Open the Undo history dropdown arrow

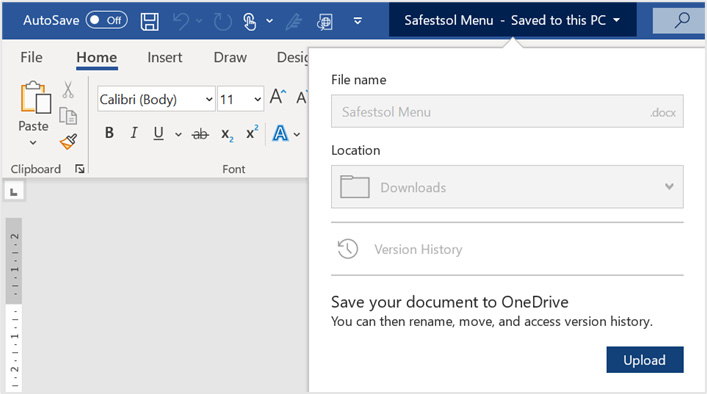199,21
